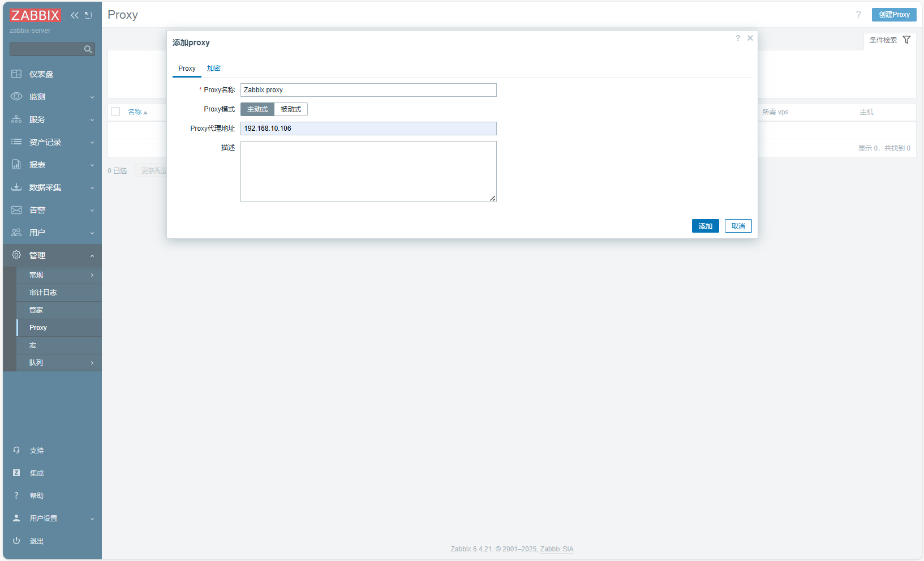Image resolution: width=924 pixels, height=561 pixels.
Task: Click the 退出 power icon
Action: point(16,541)
